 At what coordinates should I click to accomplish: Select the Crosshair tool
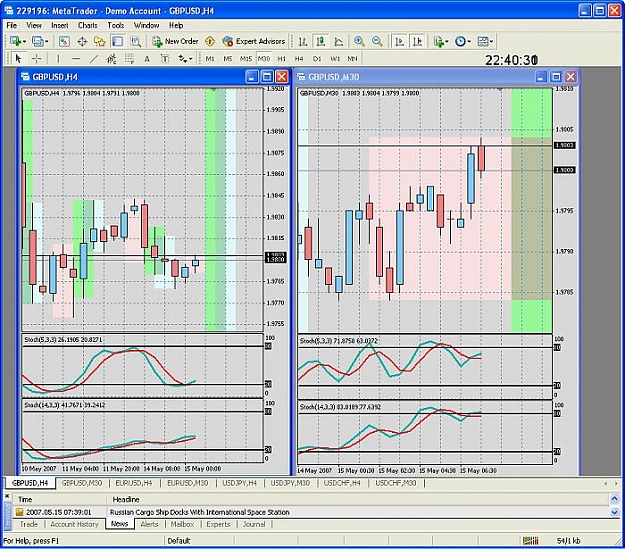(x=36, y=59)
